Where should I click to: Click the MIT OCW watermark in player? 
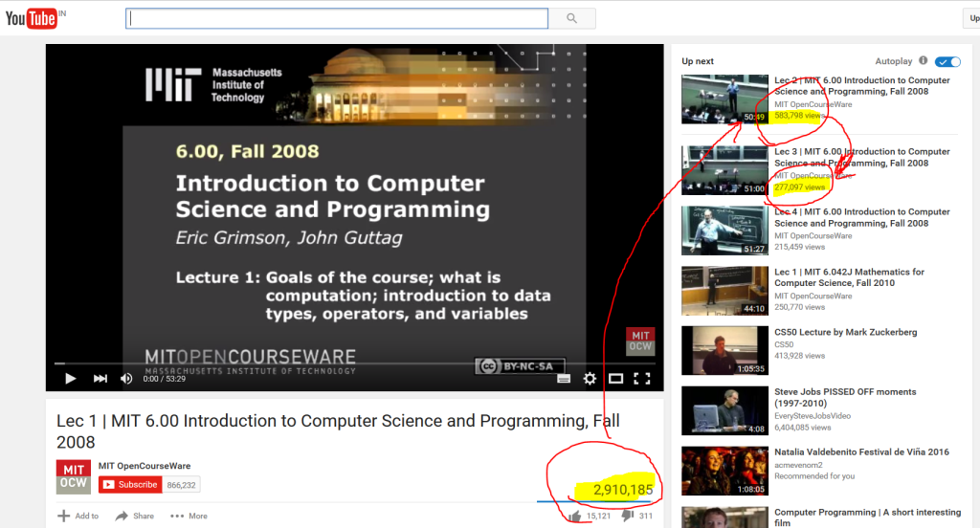pos(640,341)
